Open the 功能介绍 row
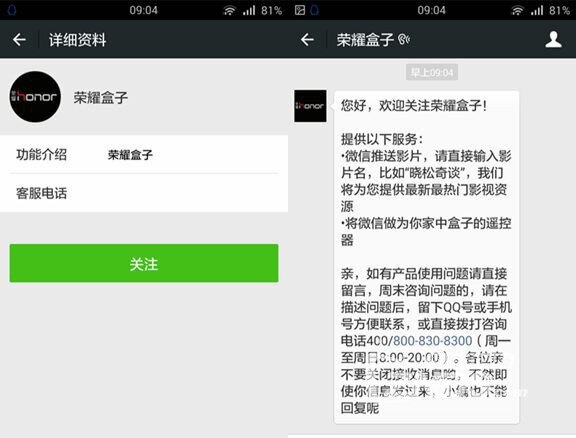This screenshot has width=576, height=438. coord(144,154)
